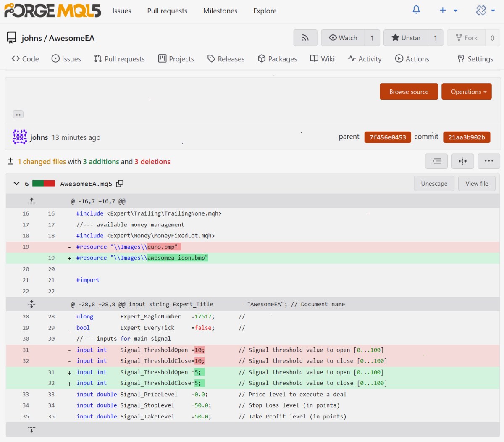Open the repository Pull requests tab
The height and width of the screenshot is (442, 504).
pos(119,59)
